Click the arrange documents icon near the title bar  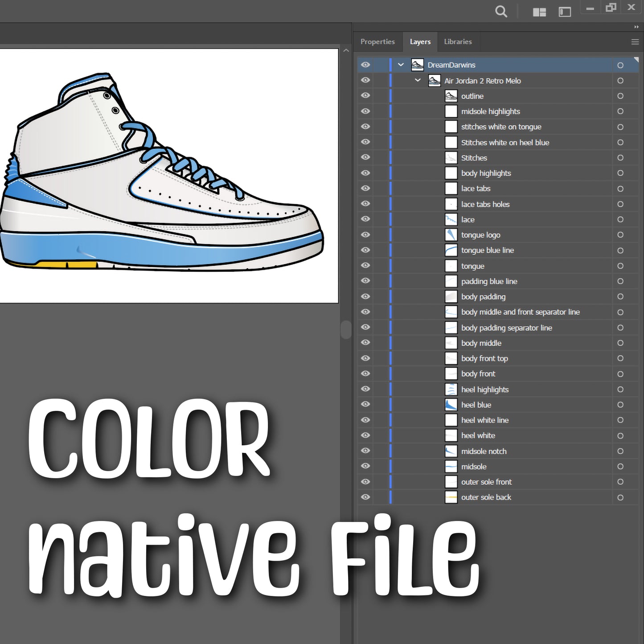(539, 12)
